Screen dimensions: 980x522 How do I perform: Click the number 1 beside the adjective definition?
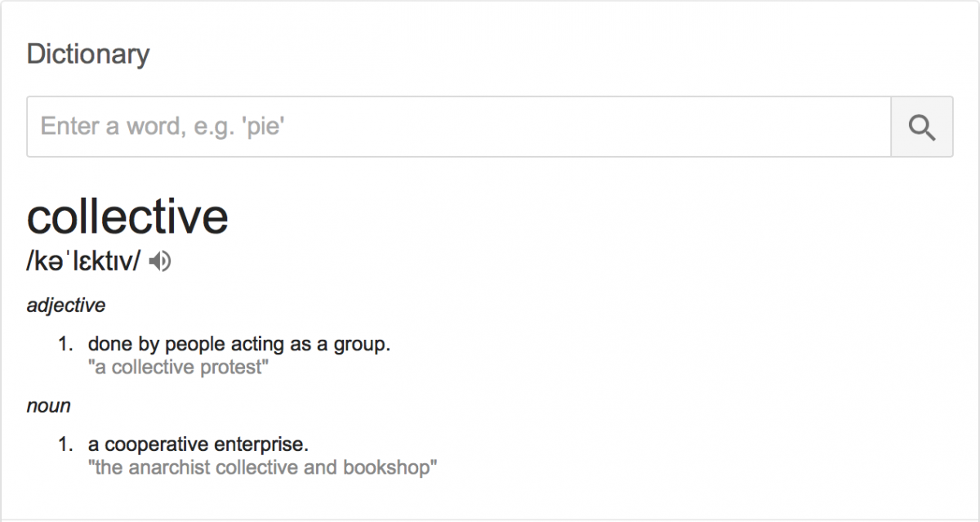click(65, 344)
